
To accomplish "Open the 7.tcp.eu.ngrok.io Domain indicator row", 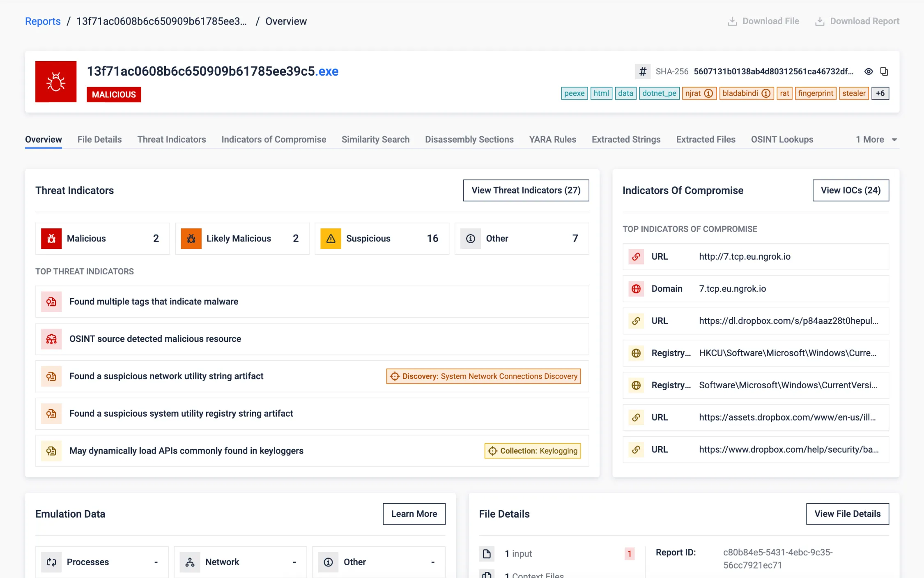I will click(755, 289).
